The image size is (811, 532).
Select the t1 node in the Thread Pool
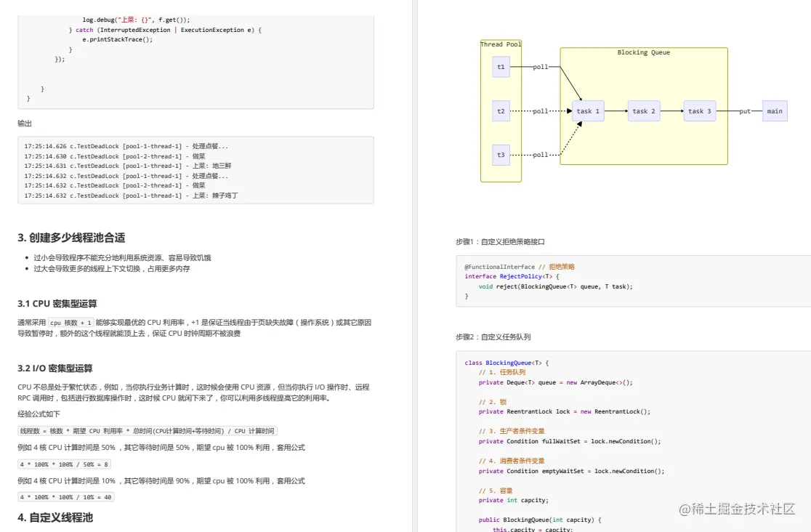501,67
